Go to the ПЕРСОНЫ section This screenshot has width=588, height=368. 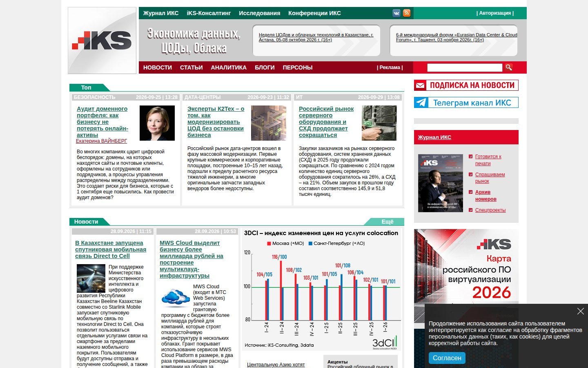coord(298,67)
